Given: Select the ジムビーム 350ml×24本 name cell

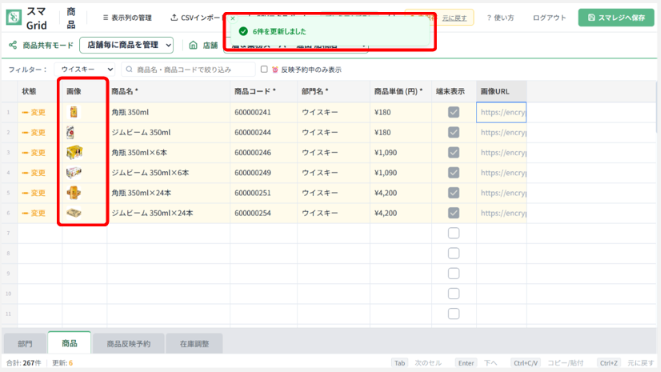Looking at the screenshot, I should (x=169, y=213).
